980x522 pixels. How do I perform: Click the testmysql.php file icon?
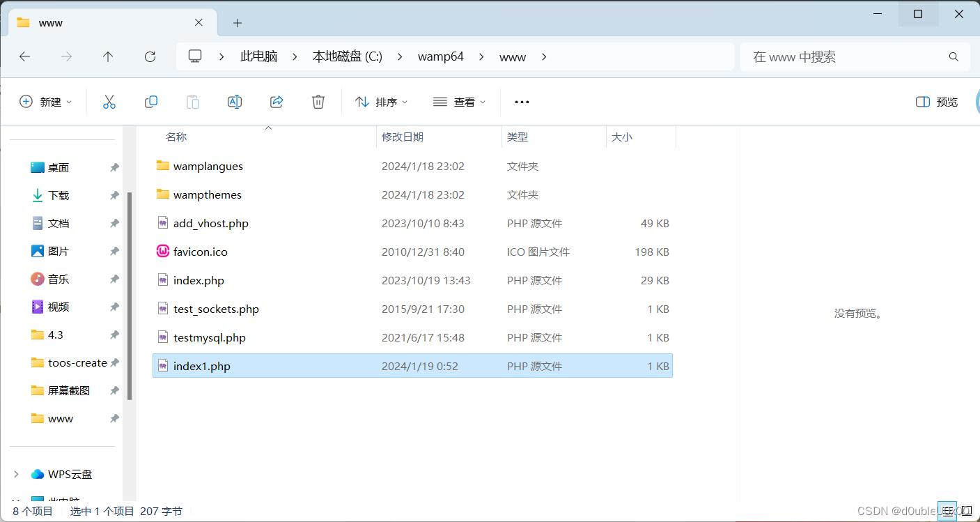pyautogui.click(x=163, y=337)
